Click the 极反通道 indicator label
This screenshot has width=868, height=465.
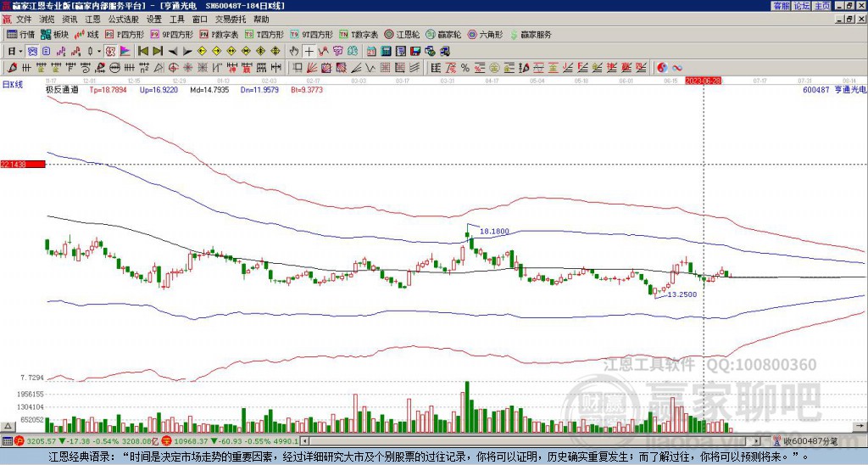click(x=63, y=89)
